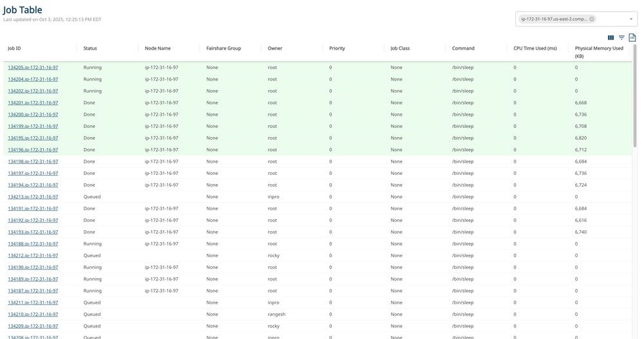Sort by Command column header

463,48
